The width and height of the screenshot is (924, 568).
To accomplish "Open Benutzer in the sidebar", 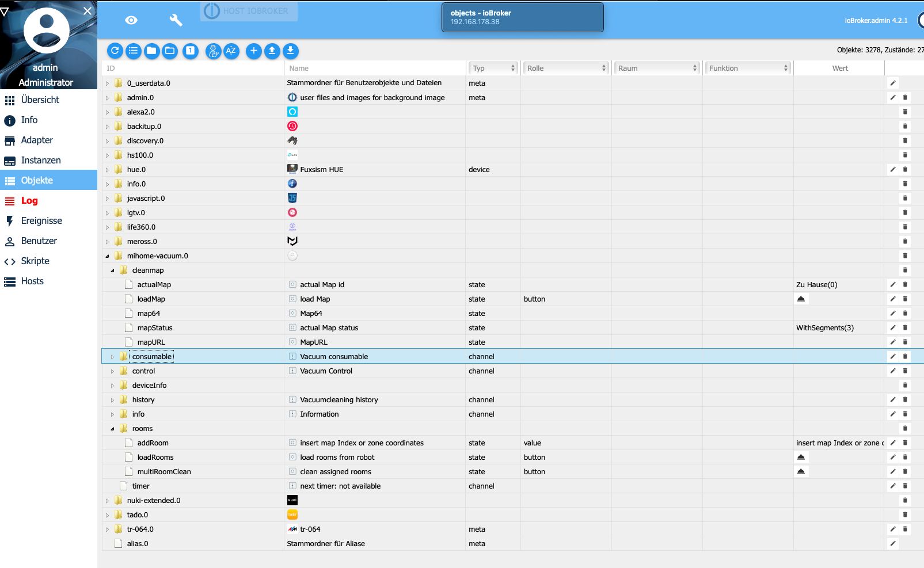I will pyautogui.click(x=48, y=241).
